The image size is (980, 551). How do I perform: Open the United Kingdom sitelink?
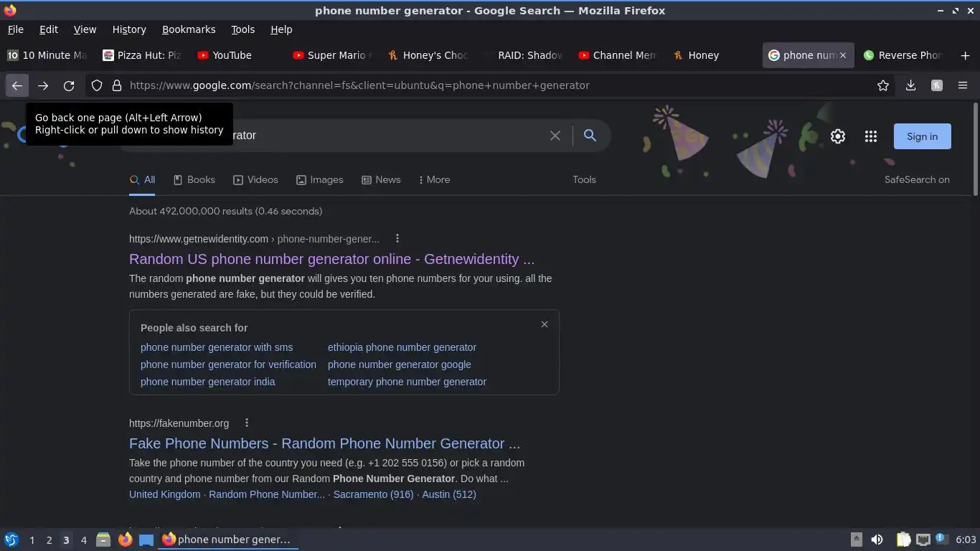(x=165, y=494)
